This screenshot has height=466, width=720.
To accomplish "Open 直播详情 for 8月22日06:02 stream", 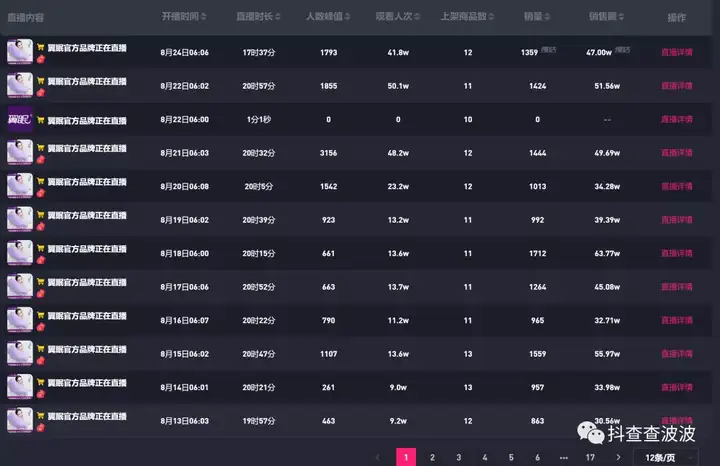I will tap(677, 86).
